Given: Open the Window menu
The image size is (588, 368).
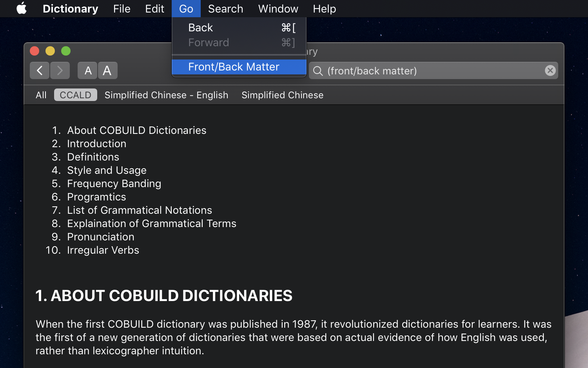Looking at the screenshot, I should pos(278,9).
